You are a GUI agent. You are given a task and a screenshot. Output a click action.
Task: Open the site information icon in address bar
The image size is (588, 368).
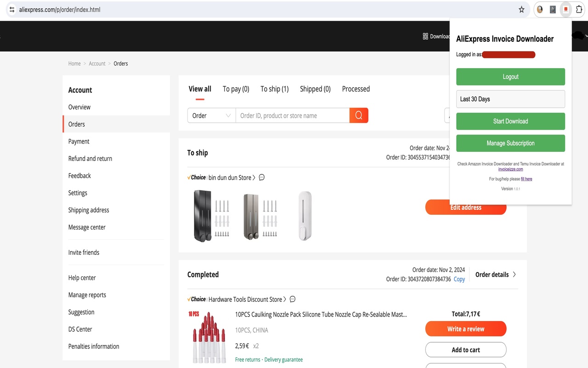click(12, 9)
